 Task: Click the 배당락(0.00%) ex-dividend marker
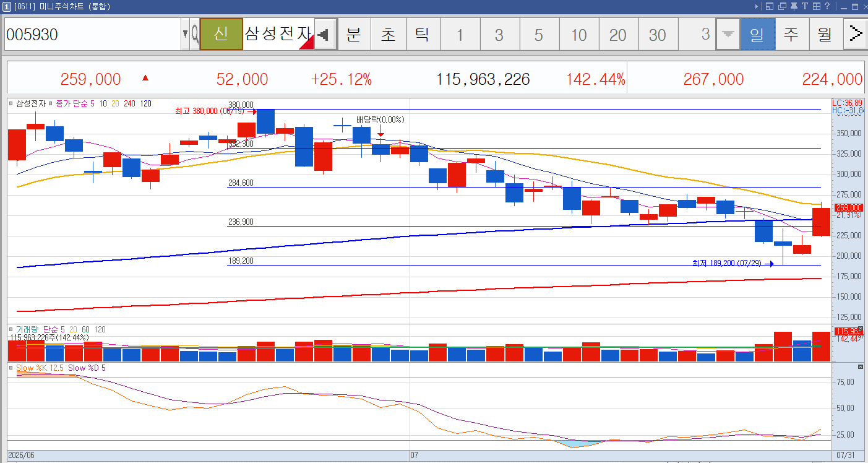coord(380,119)
